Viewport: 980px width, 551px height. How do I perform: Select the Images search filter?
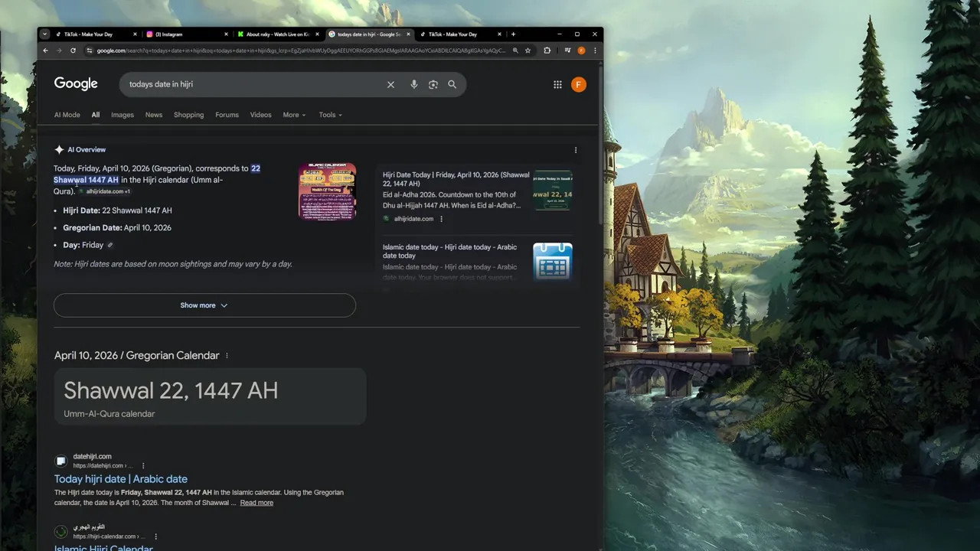click(122, 115)
